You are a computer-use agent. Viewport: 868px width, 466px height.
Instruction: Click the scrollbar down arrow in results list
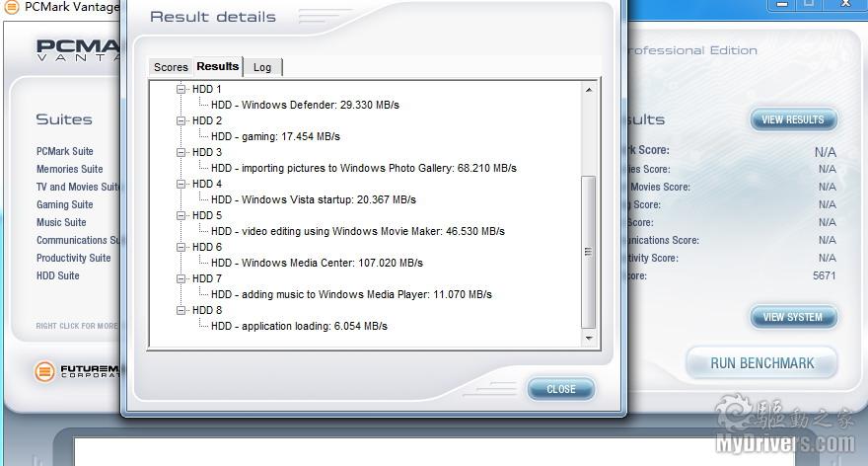click(x=589, y=339)
